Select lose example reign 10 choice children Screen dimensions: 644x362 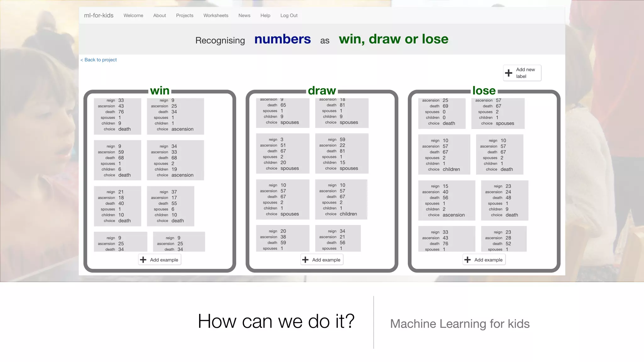[x=444, y=155]
